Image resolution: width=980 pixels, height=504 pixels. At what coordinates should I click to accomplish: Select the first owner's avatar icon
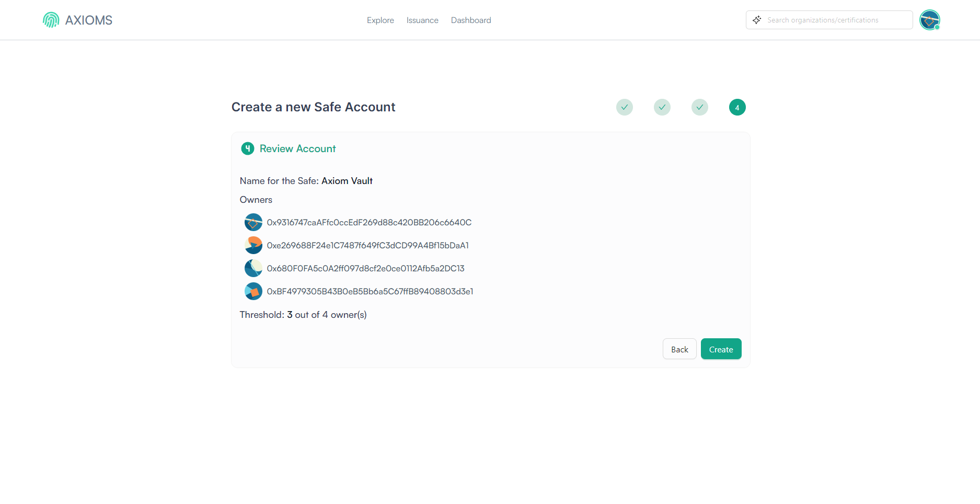tap(253, 222)
